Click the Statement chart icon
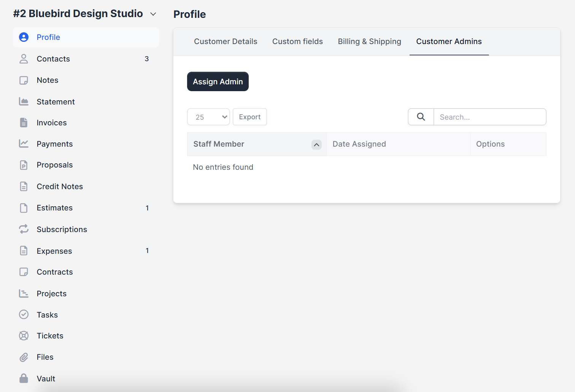The width and height of the screenshot is (575, 392). (24, 101)
